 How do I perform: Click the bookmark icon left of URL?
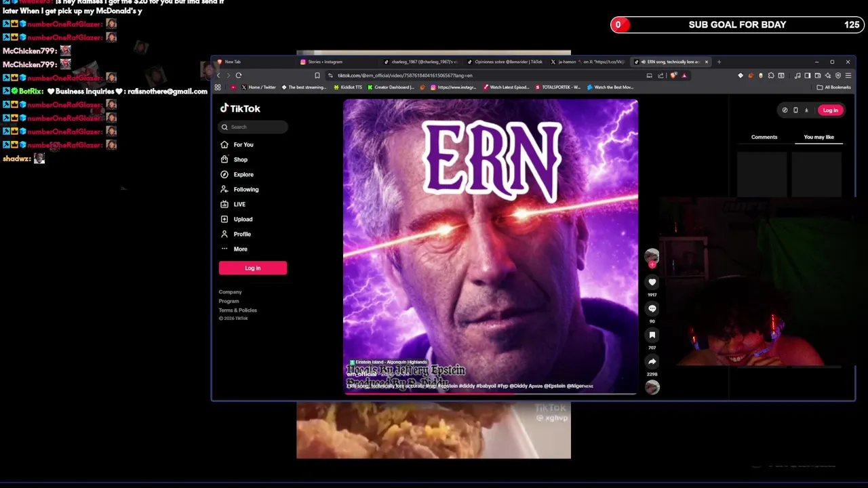coord(317,75)
